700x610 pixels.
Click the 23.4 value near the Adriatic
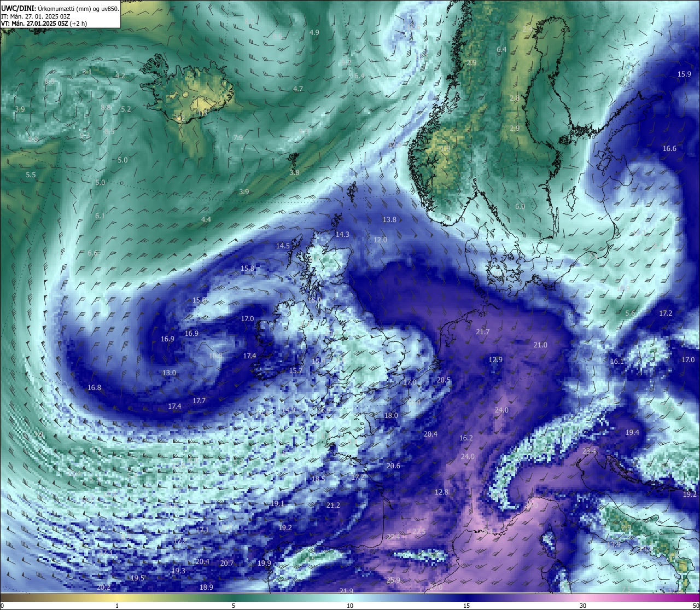(x=589, y=451)
